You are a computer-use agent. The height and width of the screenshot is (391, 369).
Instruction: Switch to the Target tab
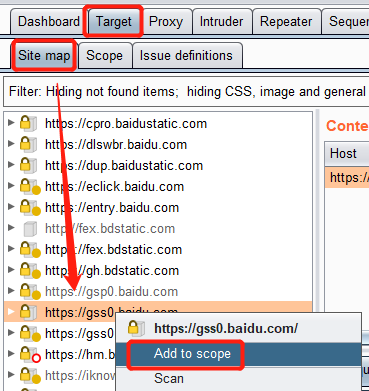(x=114, y=22)
